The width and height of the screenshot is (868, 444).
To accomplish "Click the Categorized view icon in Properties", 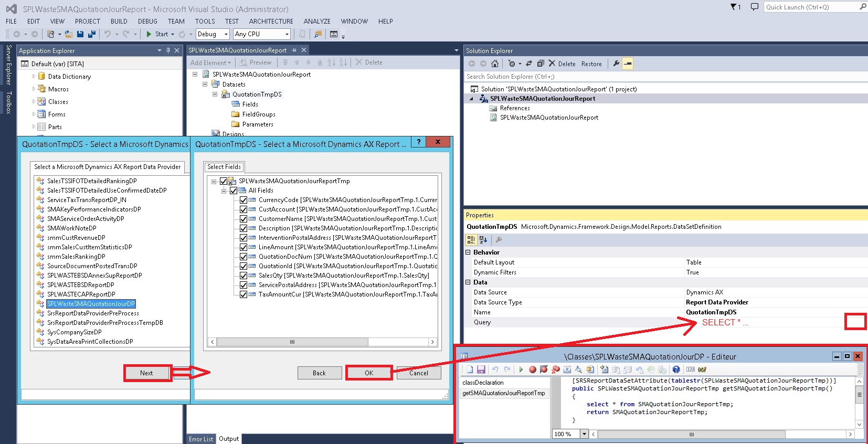I will coord(471,240).
